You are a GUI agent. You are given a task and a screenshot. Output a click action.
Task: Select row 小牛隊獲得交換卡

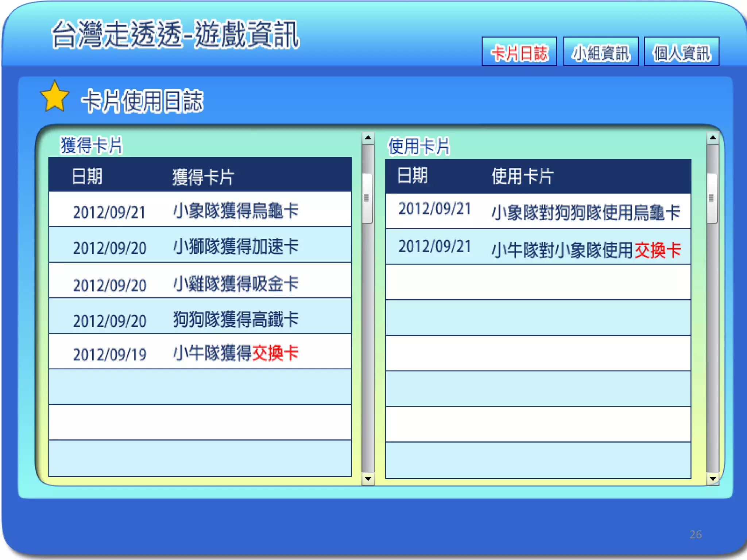coord(236,353)
